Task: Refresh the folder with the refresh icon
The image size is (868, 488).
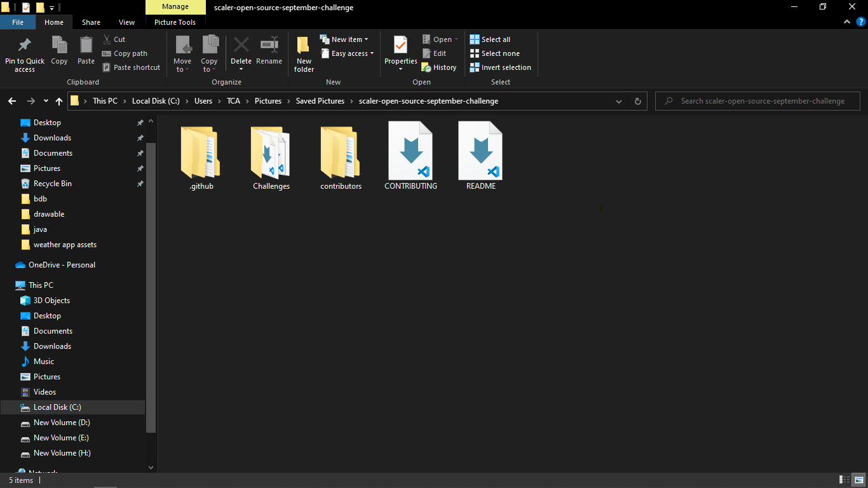Action: click(x=637, y=100)
